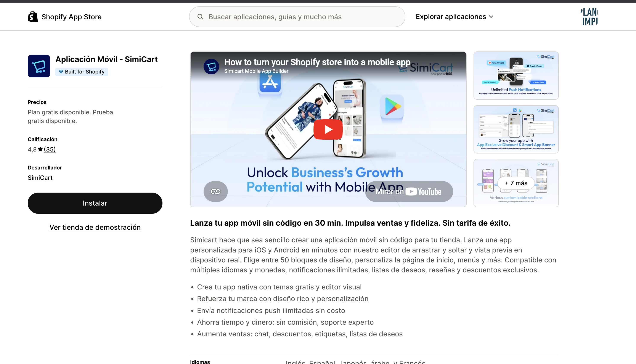This screenshot has width=636, height=364.
Task: Expand the Explorar aplicaciones dropdown
Action: coord(454,17)
